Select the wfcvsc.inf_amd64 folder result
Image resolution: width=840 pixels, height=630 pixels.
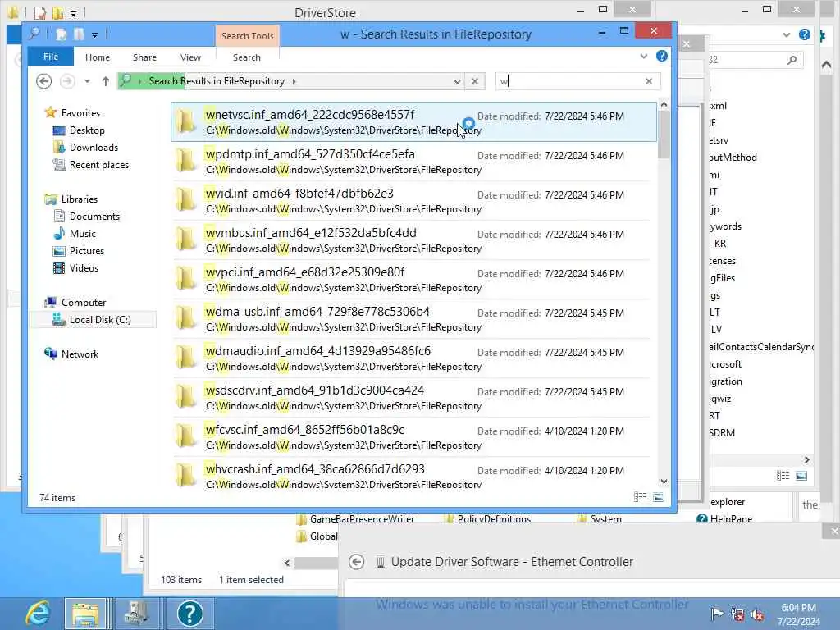[413, 437]
